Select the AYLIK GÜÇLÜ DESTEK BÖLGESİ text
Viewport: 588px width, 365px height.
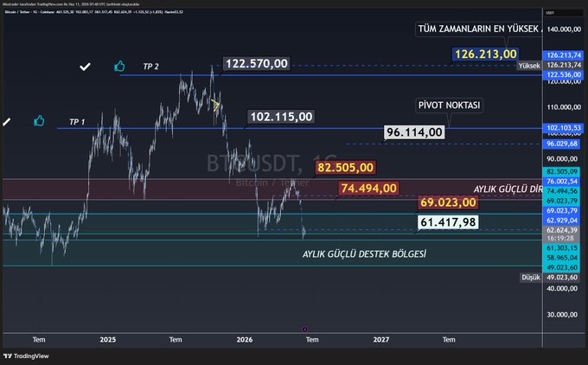pos(364,254)
